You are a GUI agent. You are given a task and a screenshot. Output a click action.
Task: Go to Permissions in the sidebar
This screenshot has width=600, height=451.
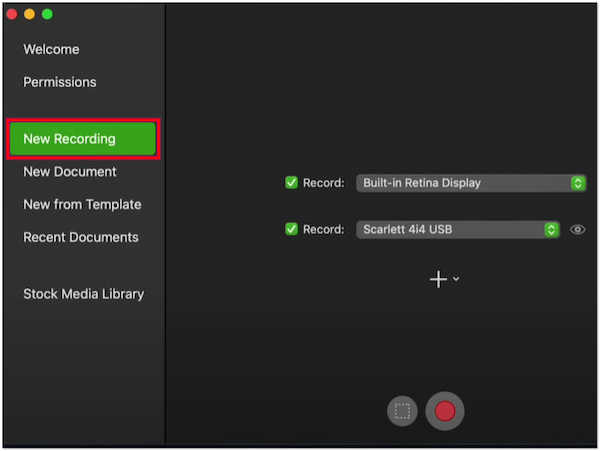[x=60, y=82]
